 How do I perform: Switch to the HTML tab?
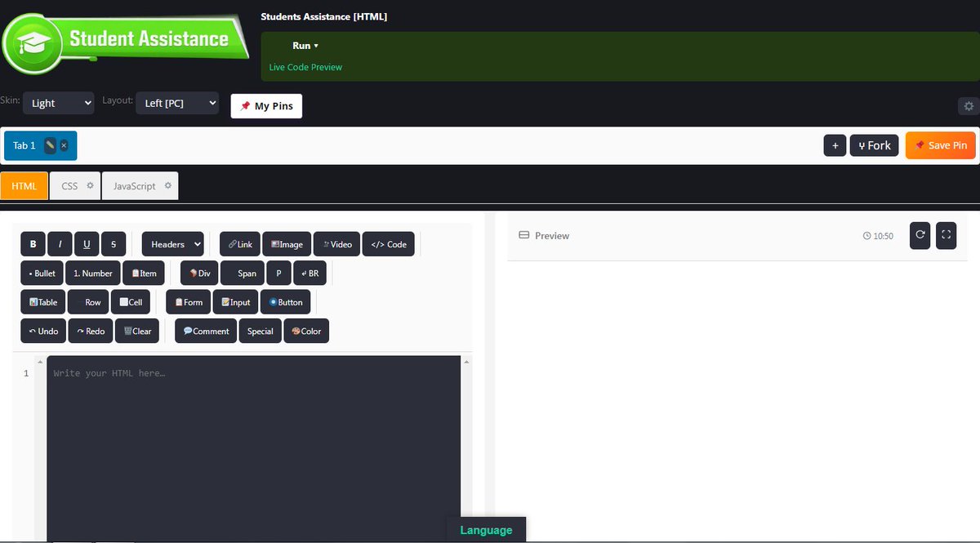(24, 186)
